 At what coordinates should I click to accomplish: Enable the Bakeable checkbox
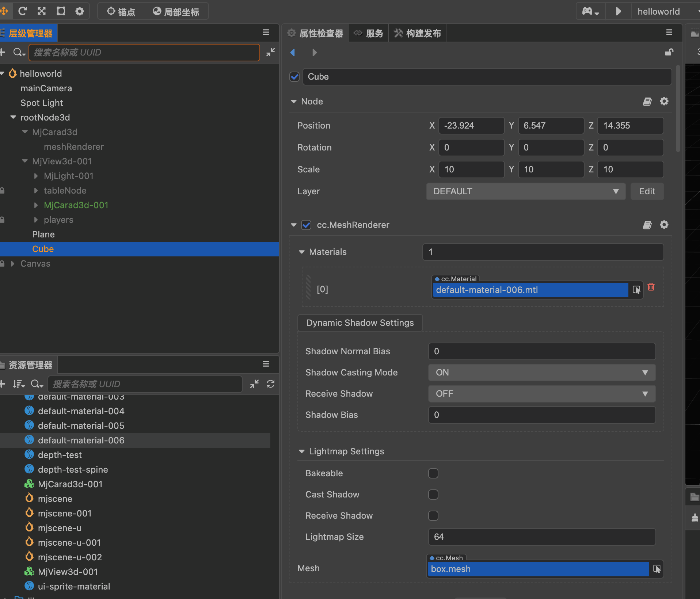[x=433, y=473]
